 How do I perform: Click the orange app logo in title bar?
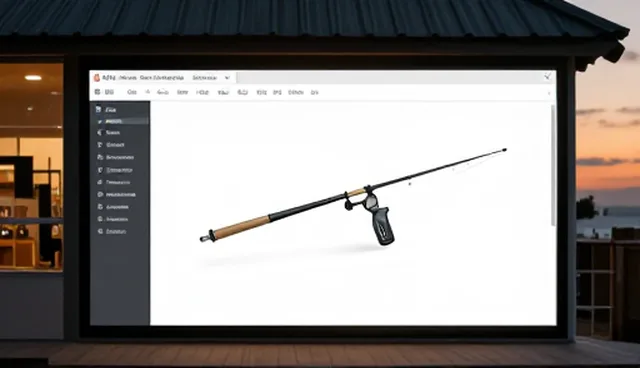[x=97, y=78]
